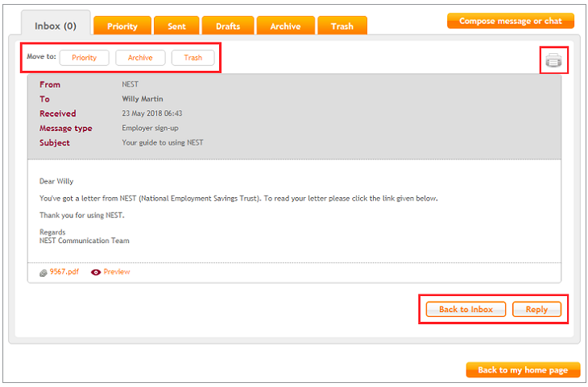This screenshot has width=588, height=387.
Task: Select the subject text 'Your guide to using NEST'
Action: click(x=163, y=142)
